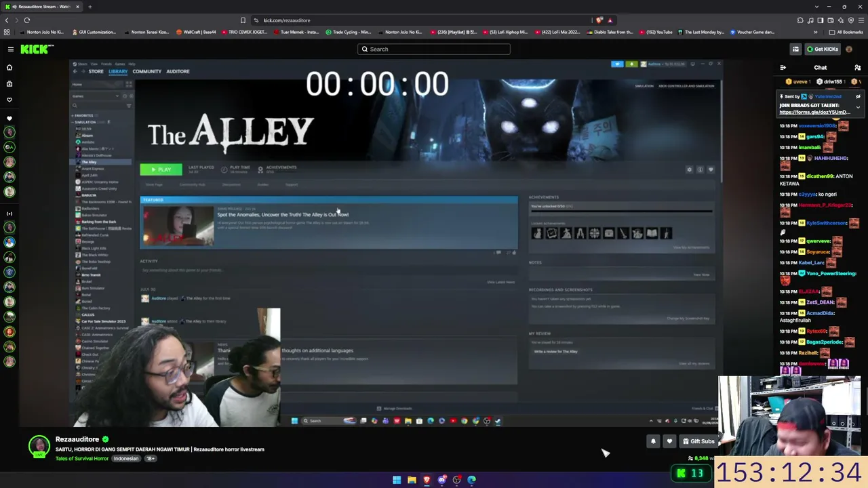The height and width of the screenshot is (488, 868).
Task: Open the Brave wallet icon
Action: 830,20
